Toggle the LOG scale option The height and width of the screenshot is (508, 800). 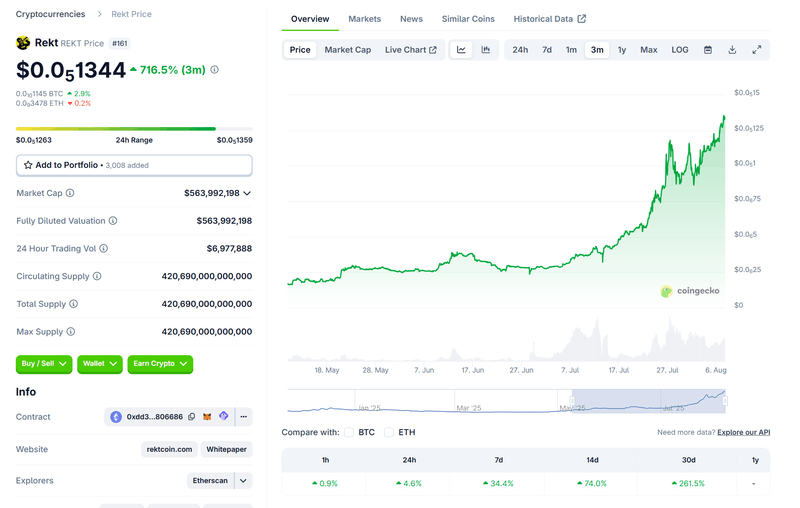[x=680, y=50]
